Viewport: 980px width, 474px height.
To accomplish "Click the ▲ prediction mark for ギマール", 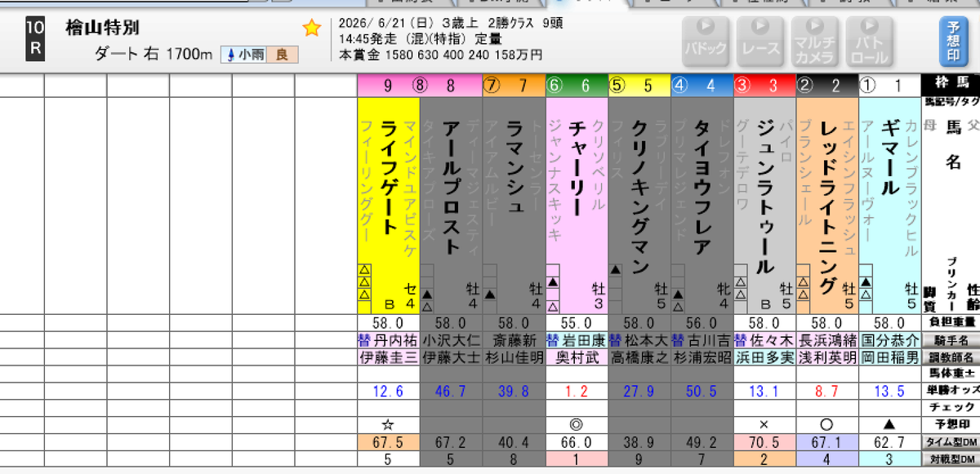I will click(890, 425).
